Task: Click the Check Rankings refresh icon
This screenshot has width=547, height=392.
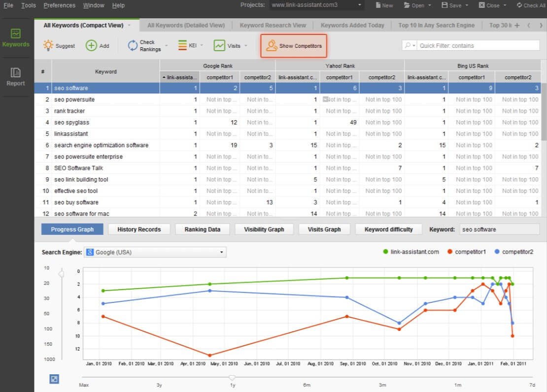Action: [x=133, y=46]
